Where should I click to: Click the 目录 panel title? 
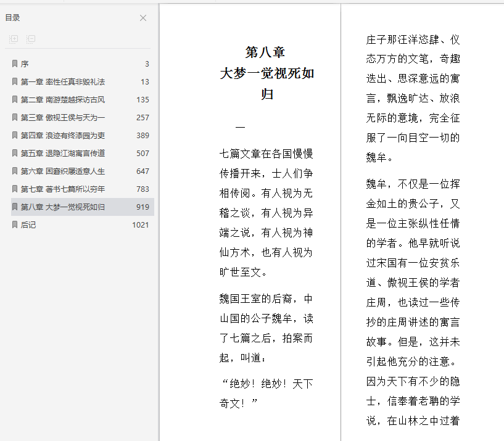pyautogui.click(x=12, y=18)
